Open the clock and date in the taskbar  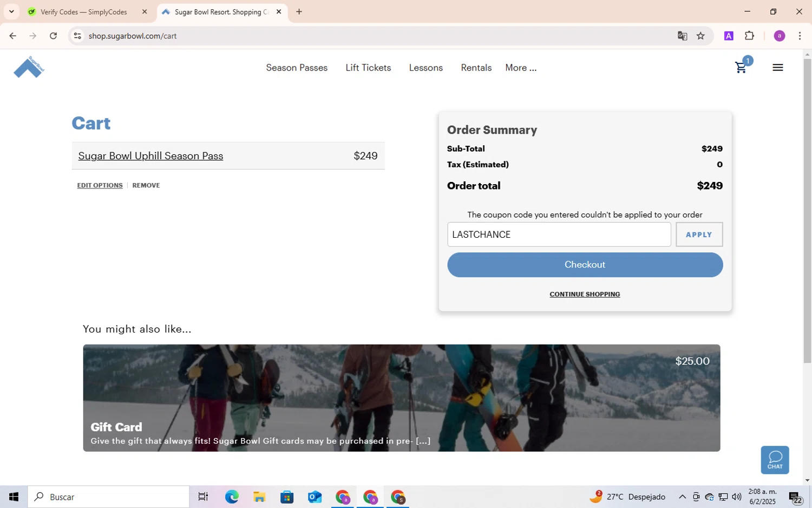(x=762, y=497)
